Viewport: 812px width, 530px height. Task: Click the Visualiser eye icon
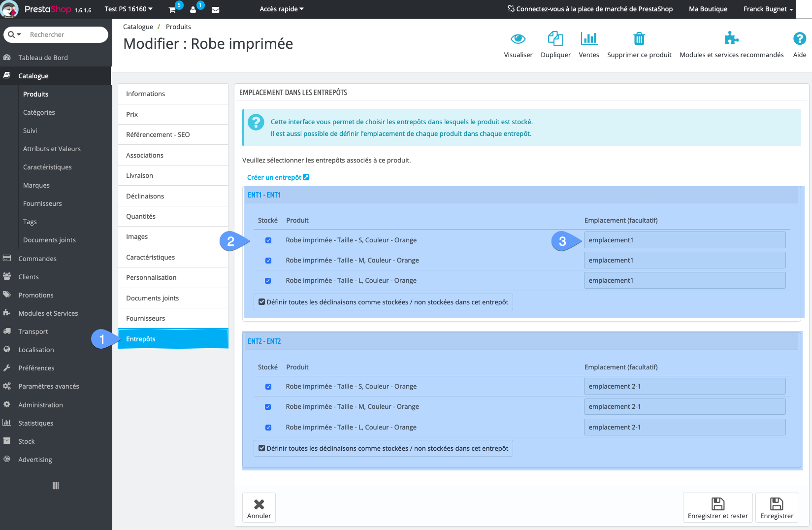(518, 39)
